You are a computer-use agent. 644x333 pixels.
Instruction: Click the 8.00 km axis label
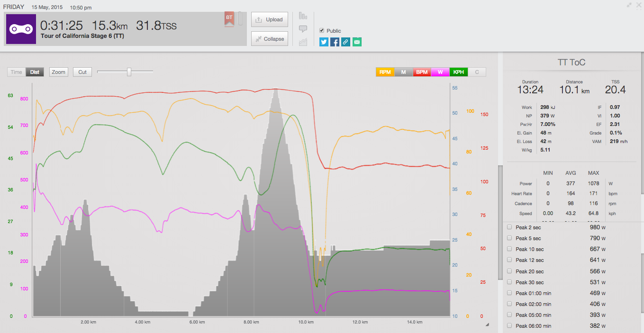(x=251, y=322)
